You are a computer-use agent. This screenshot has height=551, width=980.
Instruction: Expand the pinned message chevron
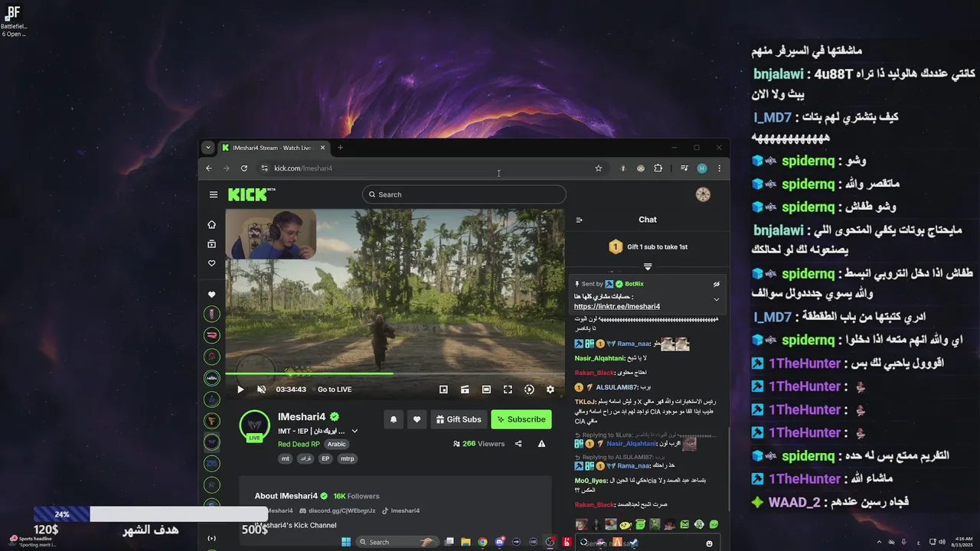click(x=717, y=299)
